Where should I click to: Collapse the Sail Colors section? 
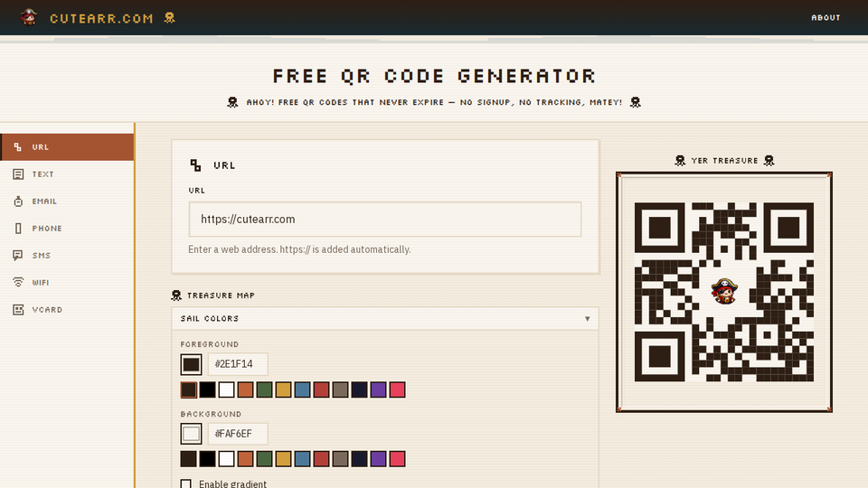click(385, 319)
